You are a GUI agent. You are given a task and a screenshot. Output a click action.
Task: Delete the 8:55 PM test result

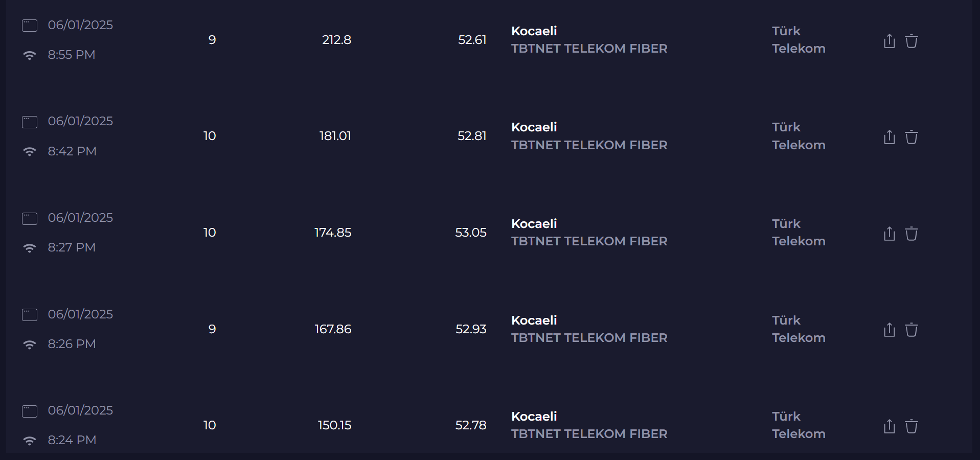tap(911, 41)
